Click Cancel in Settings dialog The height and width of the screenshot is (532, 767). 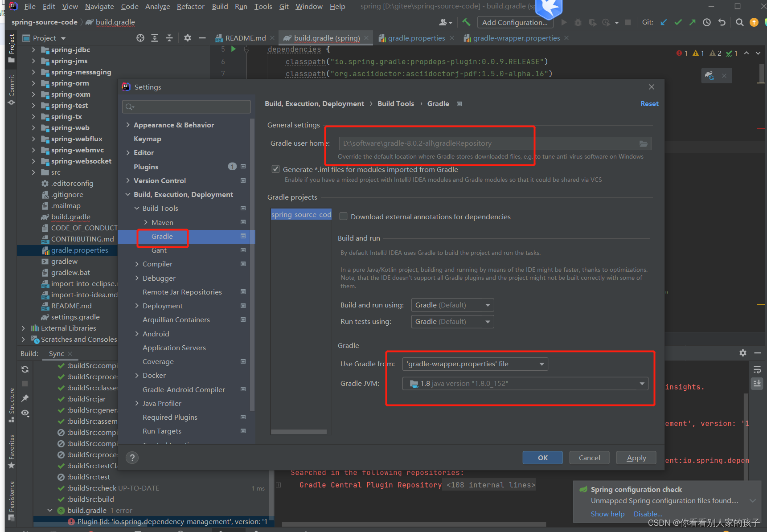pos(589,458)
